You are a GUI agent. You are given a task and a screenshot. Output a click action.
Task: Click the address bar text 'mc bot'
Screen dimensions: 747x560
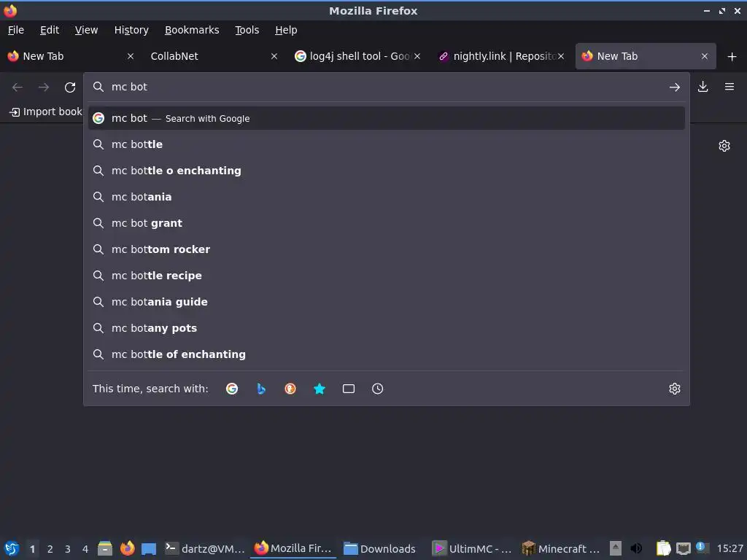(129, 87)
